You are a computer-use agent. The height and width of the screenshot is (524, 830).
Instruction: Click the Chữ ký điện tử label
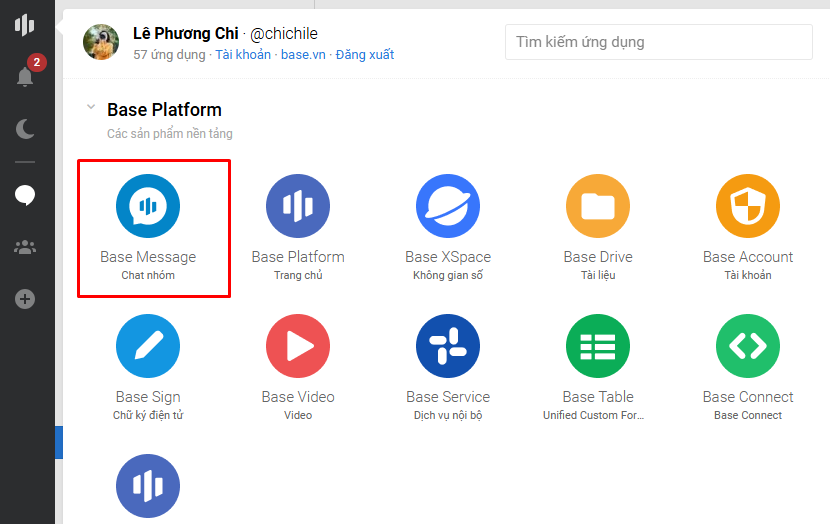click(x=148, y=415)
